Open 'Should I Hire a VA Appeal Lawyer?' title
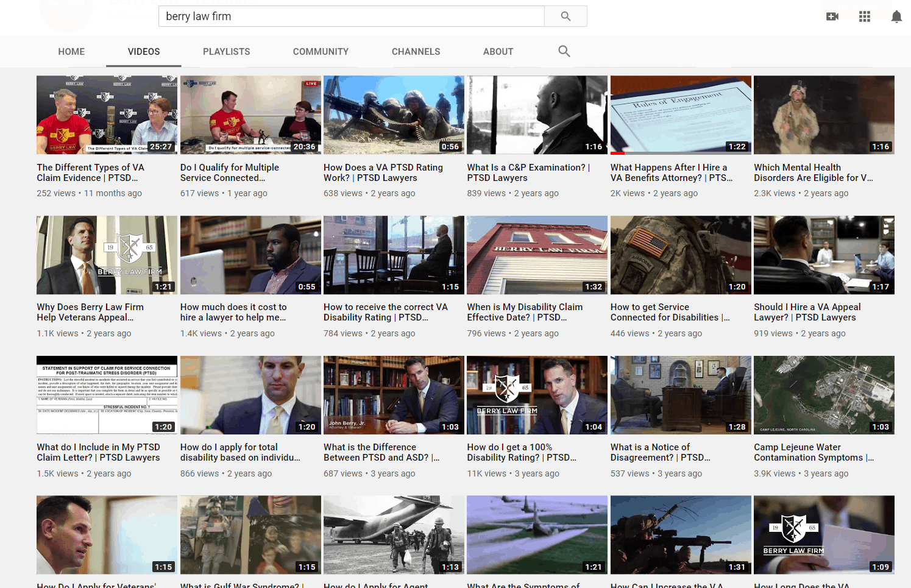Screen dimensions: 911x588 pos(807,313)
